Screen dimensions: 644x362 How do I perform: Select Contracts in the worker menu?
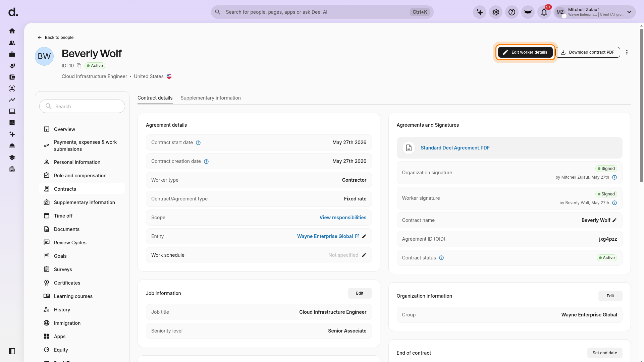82,189
